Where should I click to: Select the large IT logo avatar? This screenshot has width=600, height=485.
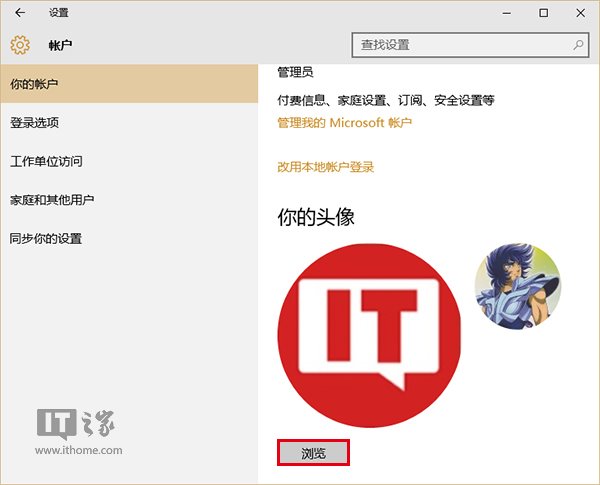click(369, 336)
